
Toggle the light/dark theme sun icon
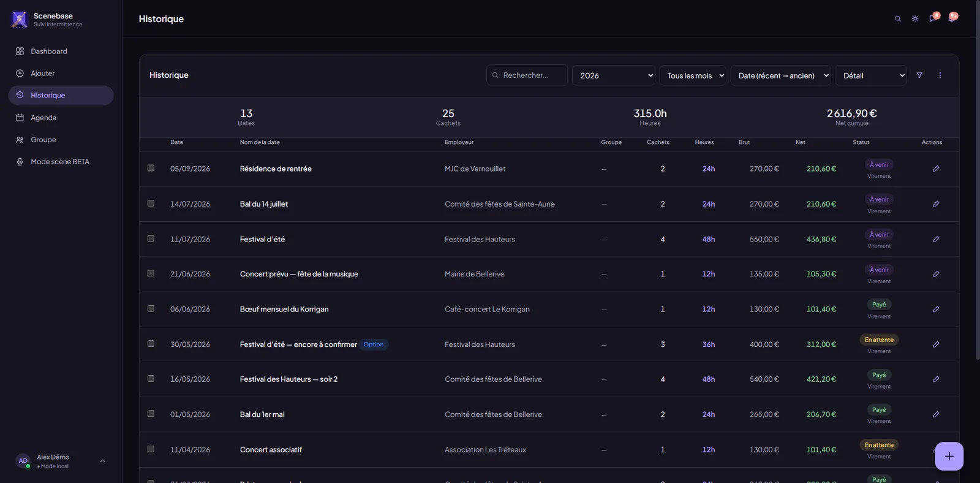(x=915, y=19)
